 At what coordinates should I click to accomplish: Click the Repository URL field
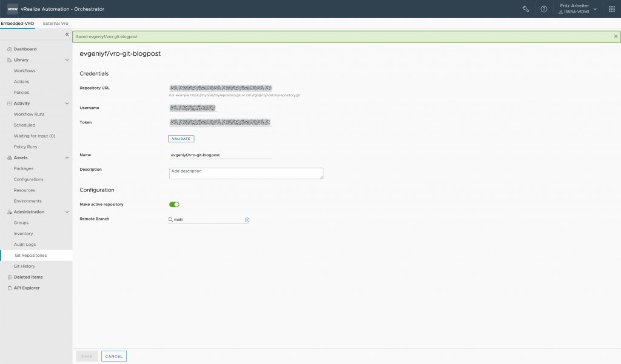(x=221, y=88)
